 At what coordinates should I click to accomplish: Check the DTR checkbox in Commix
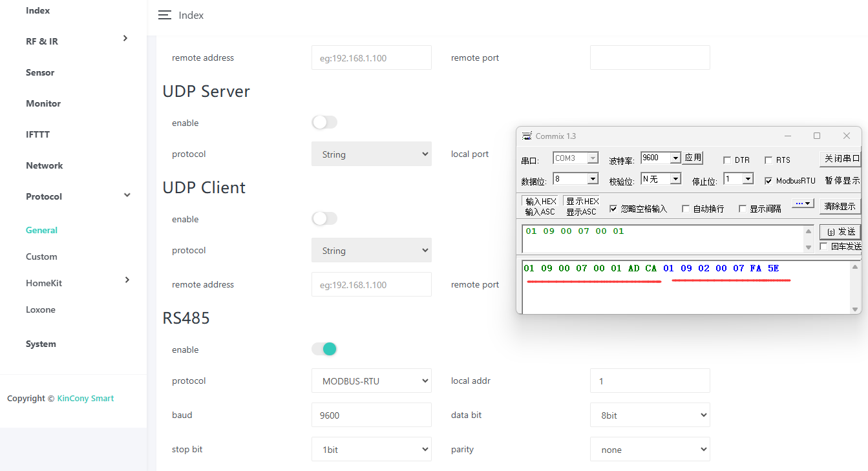(x=727, y=160)
